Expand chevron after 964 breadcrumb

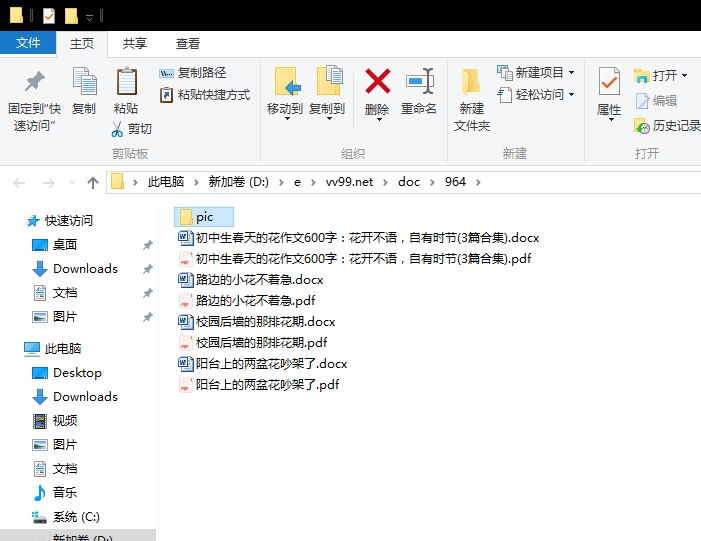pyautogui.click(x=478, y=182)
